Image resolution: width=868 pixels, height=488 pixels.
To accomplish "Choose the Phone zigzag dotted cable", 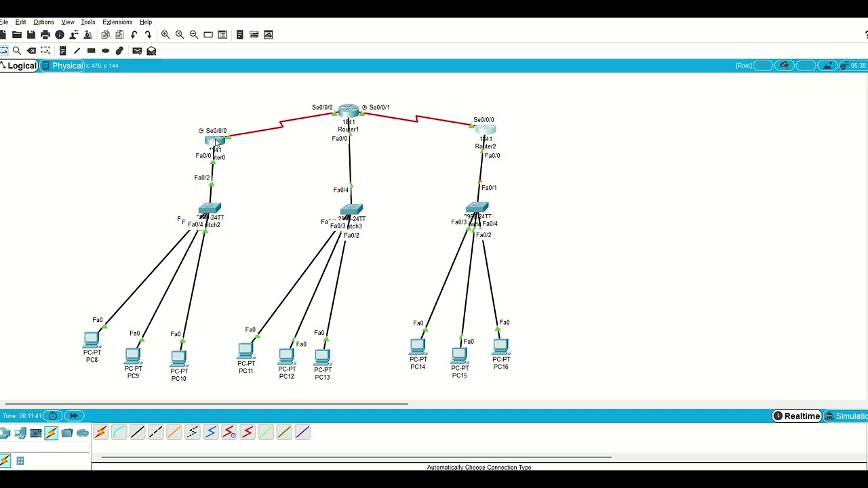I will [192, 432].
